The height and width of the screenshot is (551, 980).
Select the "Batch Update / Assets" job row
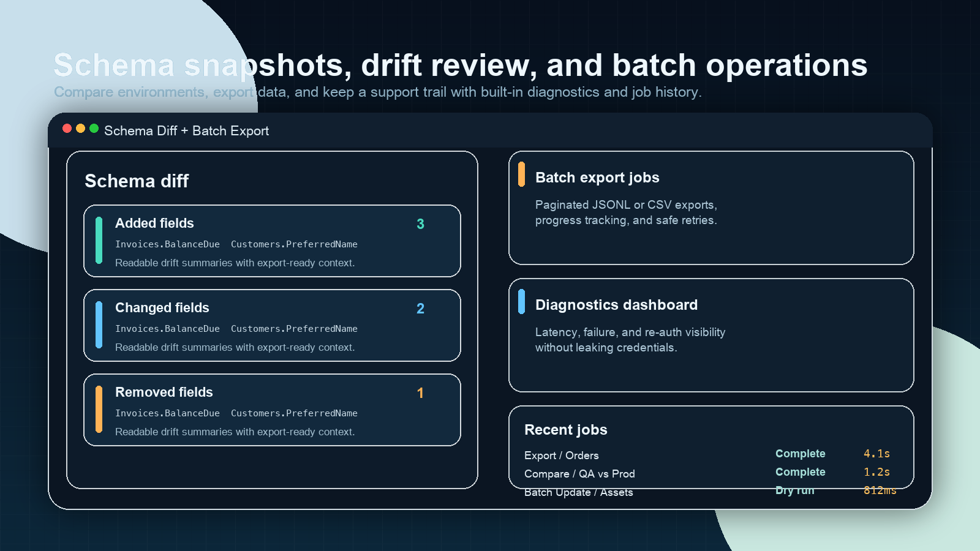pyautogui.click(x=710, y=492)
